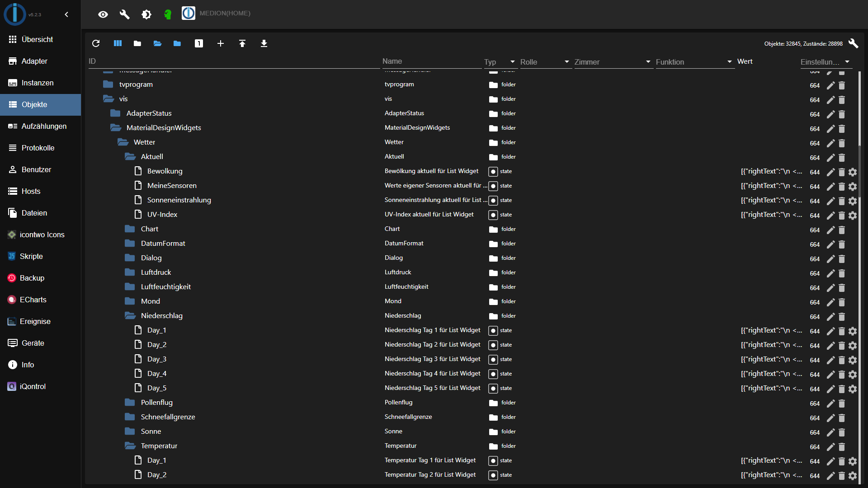Collapse the Wetter folder

[x=123, y=142]
